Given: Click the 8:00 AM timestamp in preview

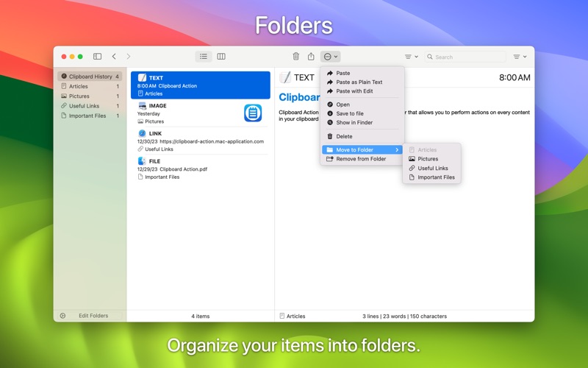Looking at the screenshot, I should (514, 77).
